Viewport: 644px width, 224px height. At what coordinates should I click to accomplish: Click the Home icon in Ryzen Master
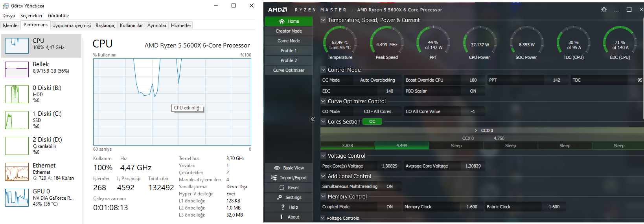point(282,21)
